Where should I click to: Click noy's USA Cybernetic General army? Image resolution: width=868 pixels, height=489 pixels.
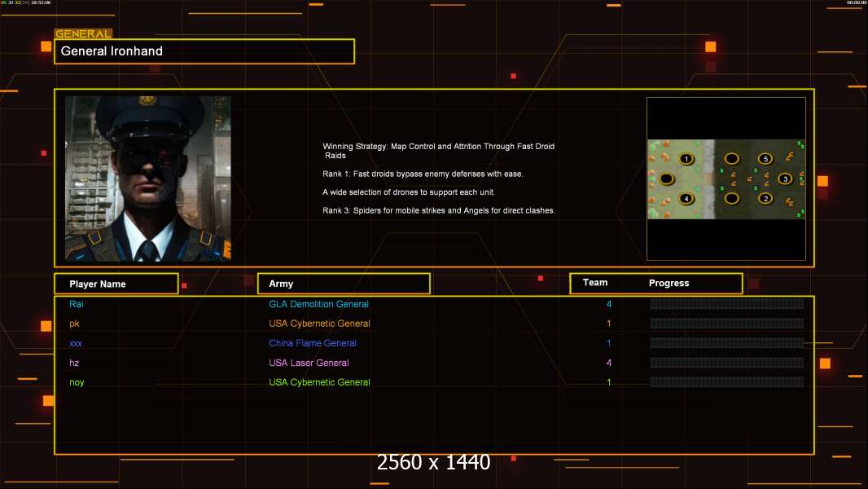click(319, 382)
